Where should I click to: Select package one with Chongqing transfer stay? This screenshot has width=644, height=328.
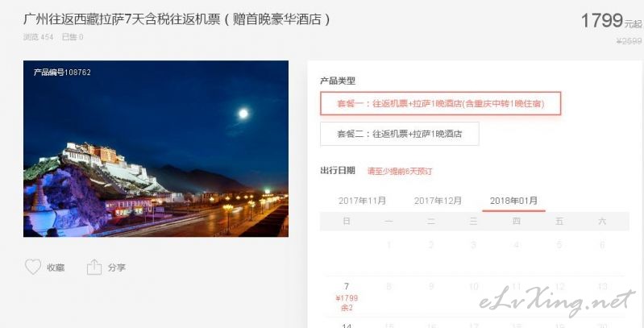click(440, 103)
